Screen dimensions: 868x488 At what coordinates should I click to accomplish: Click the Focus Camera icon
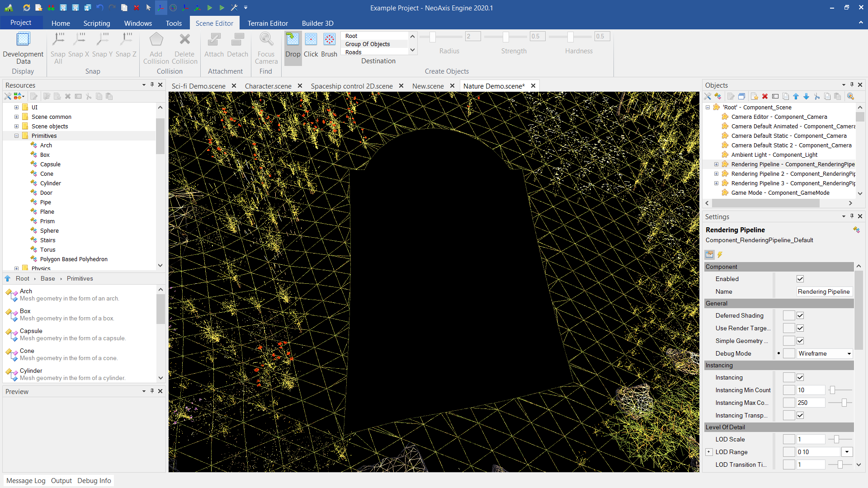pyautogui.click(x=266, y=40)
